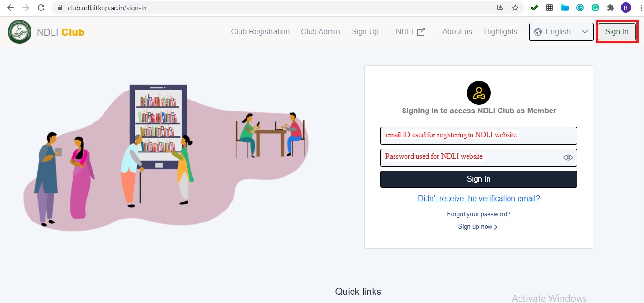Click the NDLI Club logo emblem
The height and width of the screenshot is (303, 644).
[20, 32]
